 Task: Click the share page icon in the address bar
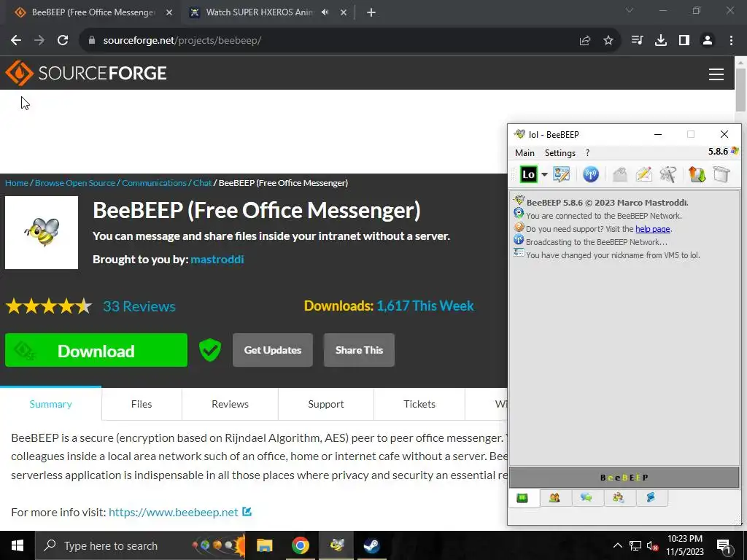(585, 41)
